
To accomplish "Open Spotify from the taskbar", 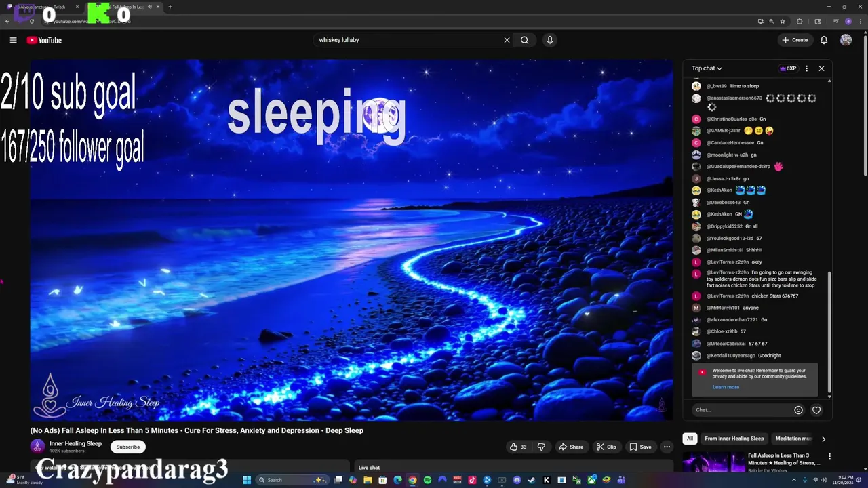I will [x=427, y=480].
